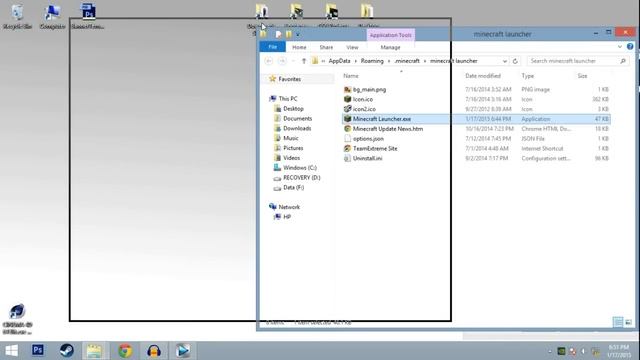Image resolution: width=640 pixels, height=360 pixels.
Task: Open the File menu tab
Action: 273,47
